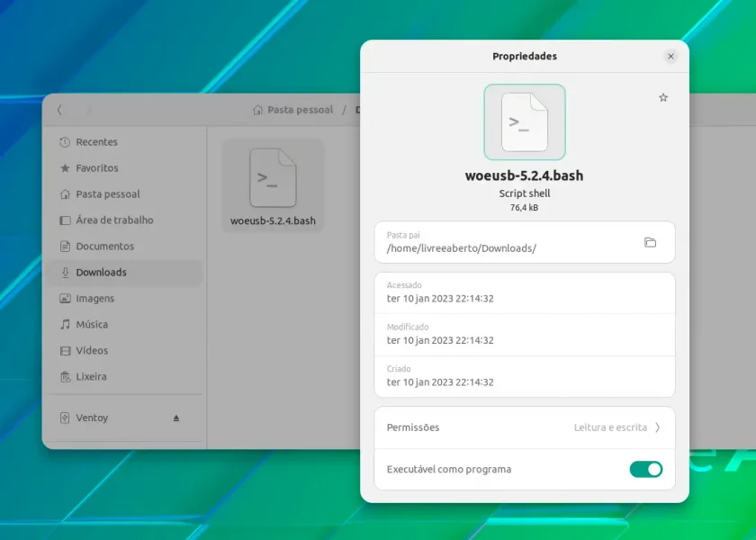Open Música in the sidebar
The height and width of the screenshot is (540, 756).
tap(125, 324)
